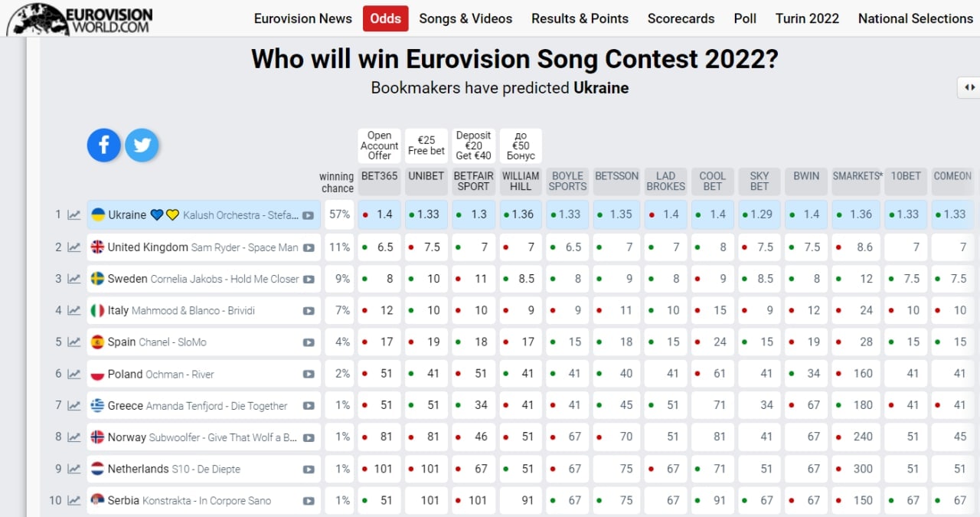Go to Results & Points page

click(x=580, y=18)
